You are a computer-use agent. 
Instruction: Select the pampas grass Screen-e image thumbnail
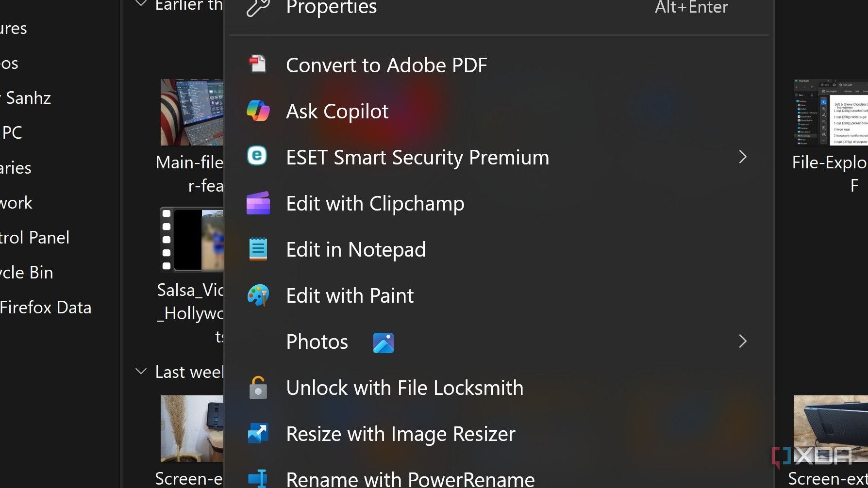[192, 428]
